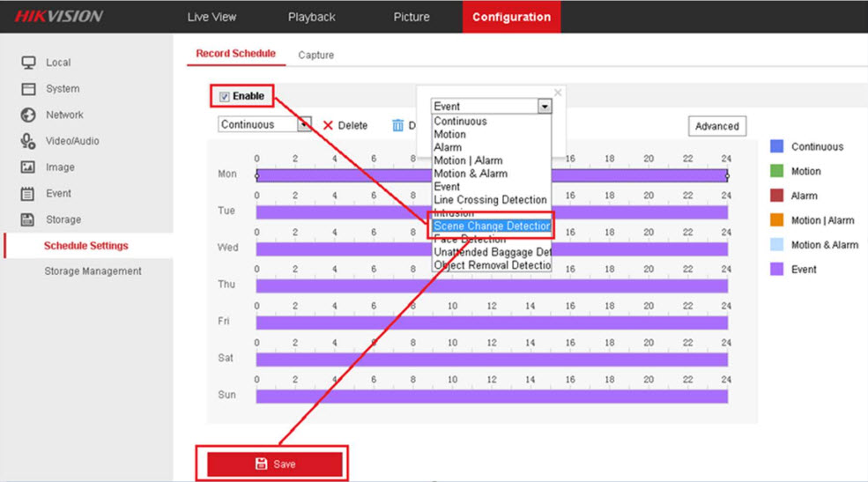
Task: Click the Image picture icon
Action: click(28, 167)
